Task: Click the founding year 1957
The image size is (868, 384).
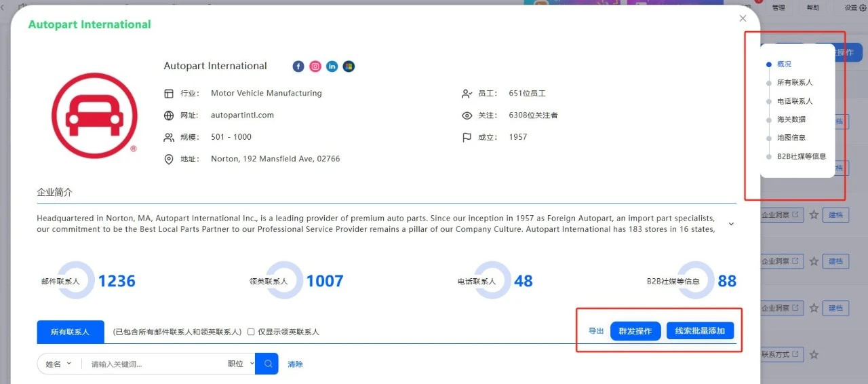Action: click(518, 137)
